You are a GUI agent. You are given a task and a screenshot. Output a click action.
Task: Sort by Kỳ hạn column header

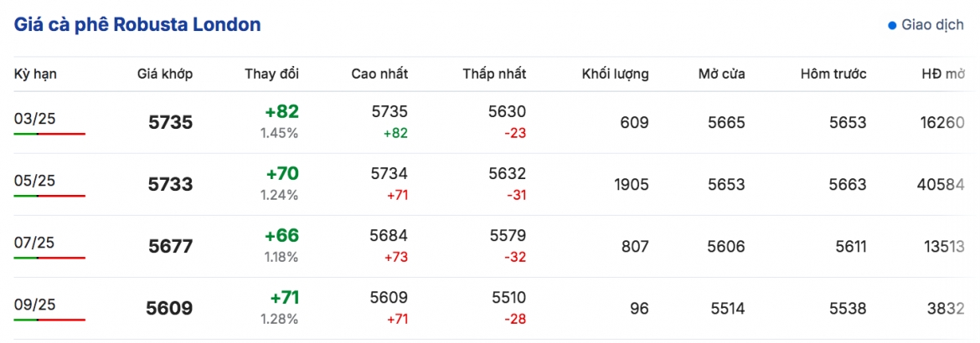tap(35, 74)
